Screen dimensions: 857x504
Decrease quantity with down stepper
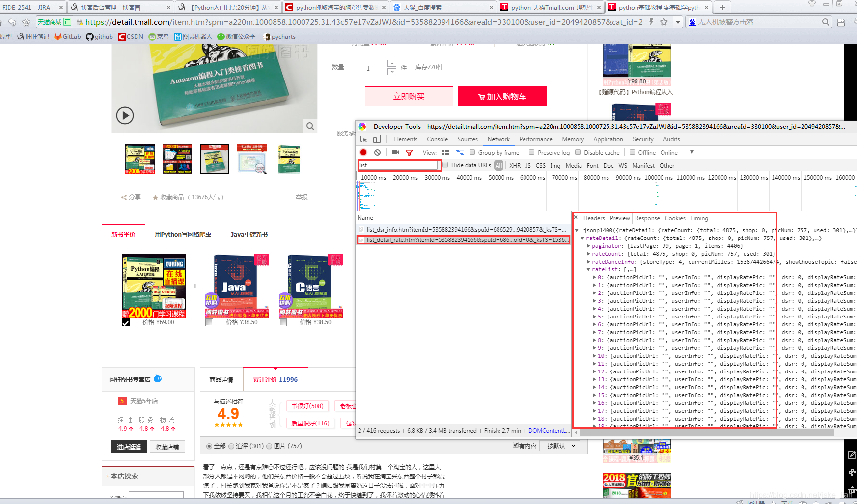point(392,72)
